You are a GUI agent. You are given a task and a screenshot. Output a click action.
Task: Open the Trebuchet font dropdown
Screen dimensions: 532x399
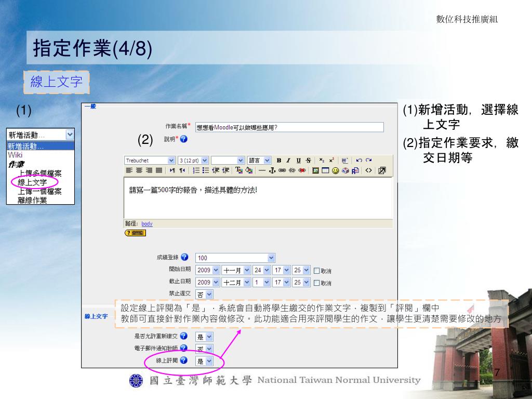pos(150,161)
